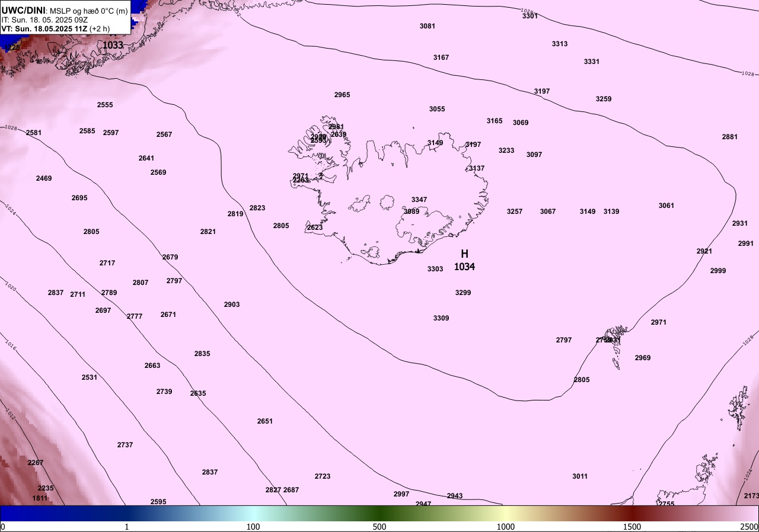This screenshot has height=532, width=759.
Task: Click the 3347 height value over Iceland
Action: (x=419, y=200)
